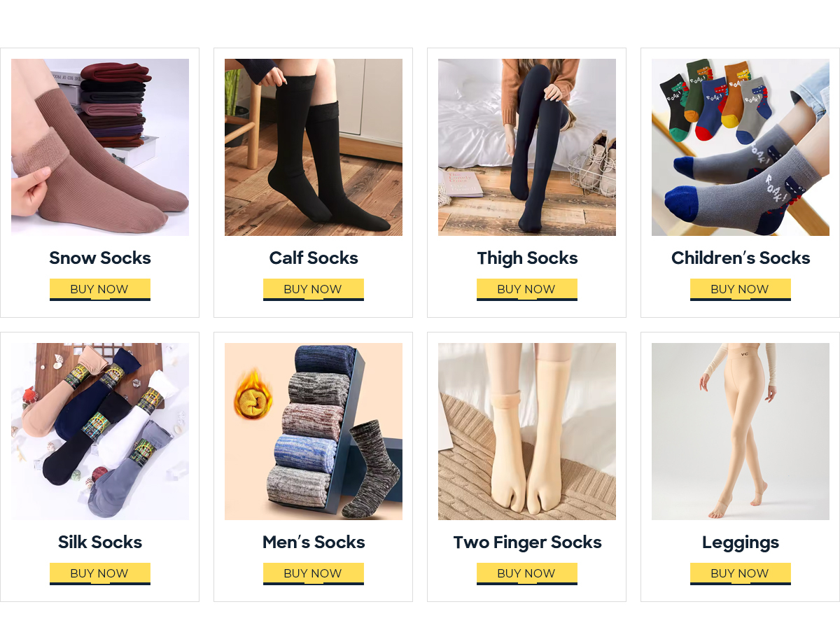Click BUY NOW under Calf Socks
This screenshot has height=623, width=840.
pos(314,289)
